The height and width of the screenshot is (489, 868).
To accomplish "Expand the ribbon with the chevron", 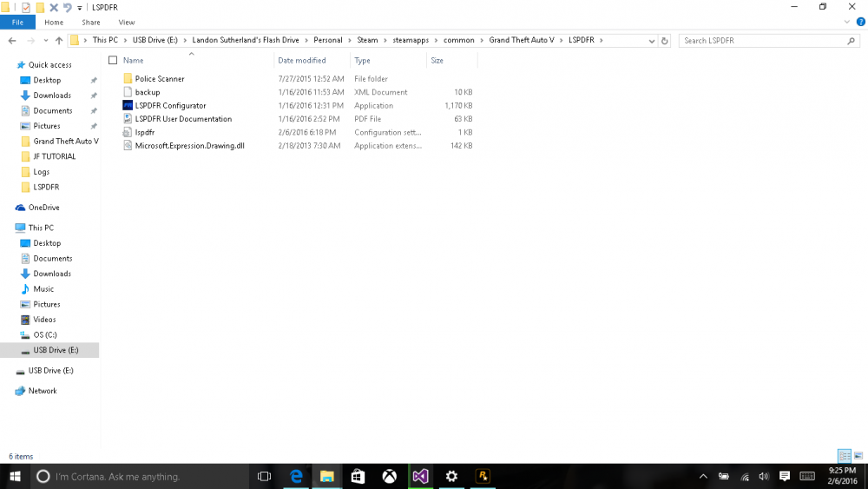I will tap(846, 23).
